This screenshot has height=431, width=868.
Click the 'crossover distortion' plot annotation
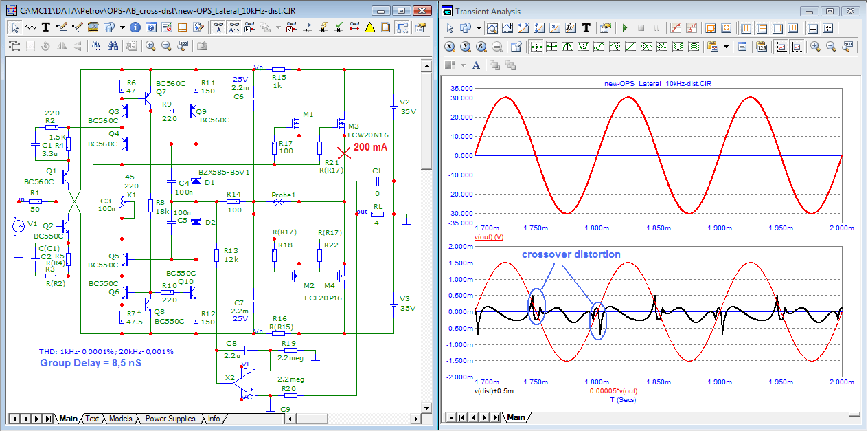click(571, 254)
